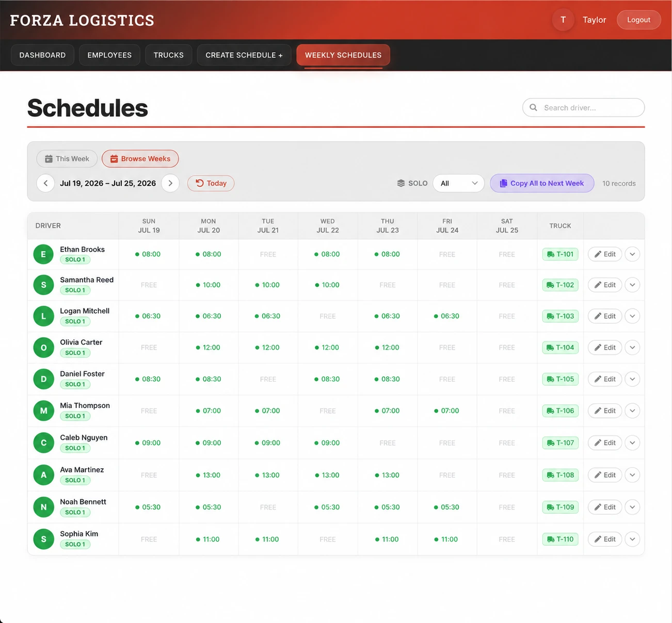
Task: Click the Search driver input field
Action: [583, 107]
